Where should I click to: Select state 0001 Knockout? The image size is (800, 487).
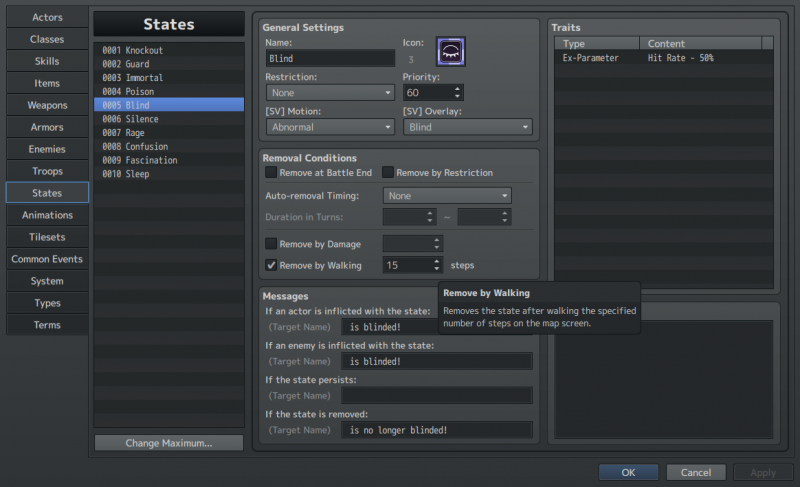coord(169,50)
